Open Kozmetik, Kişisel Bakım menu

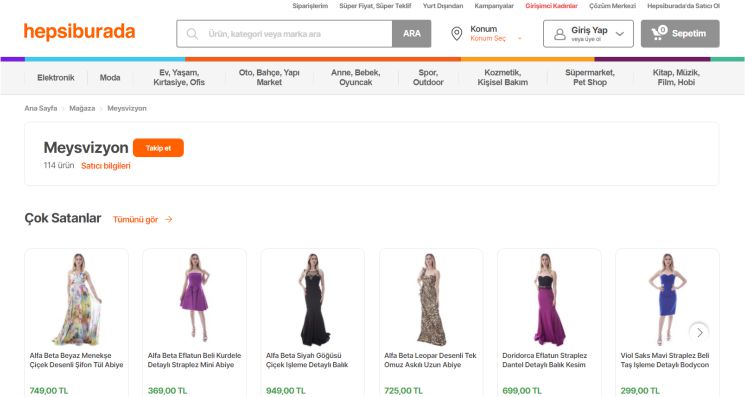503,77
